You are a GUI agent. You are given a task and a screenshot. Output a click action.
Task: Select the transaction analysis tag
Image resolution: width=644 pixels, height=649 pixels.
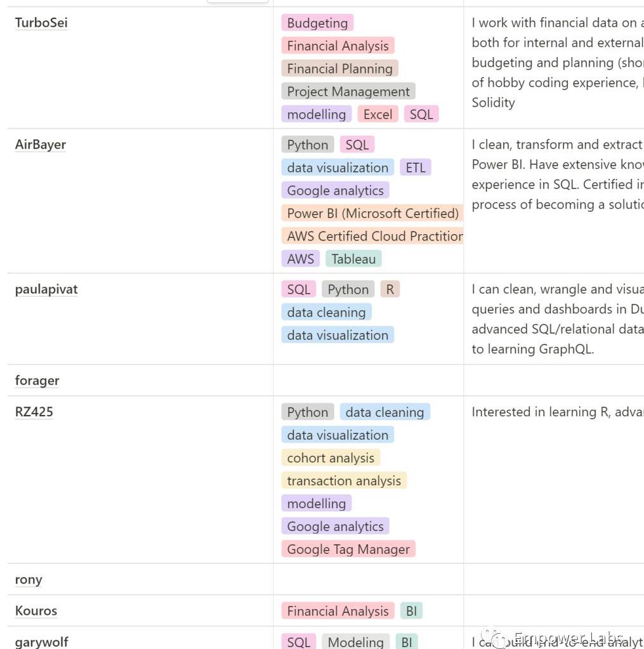coord(344,480)
